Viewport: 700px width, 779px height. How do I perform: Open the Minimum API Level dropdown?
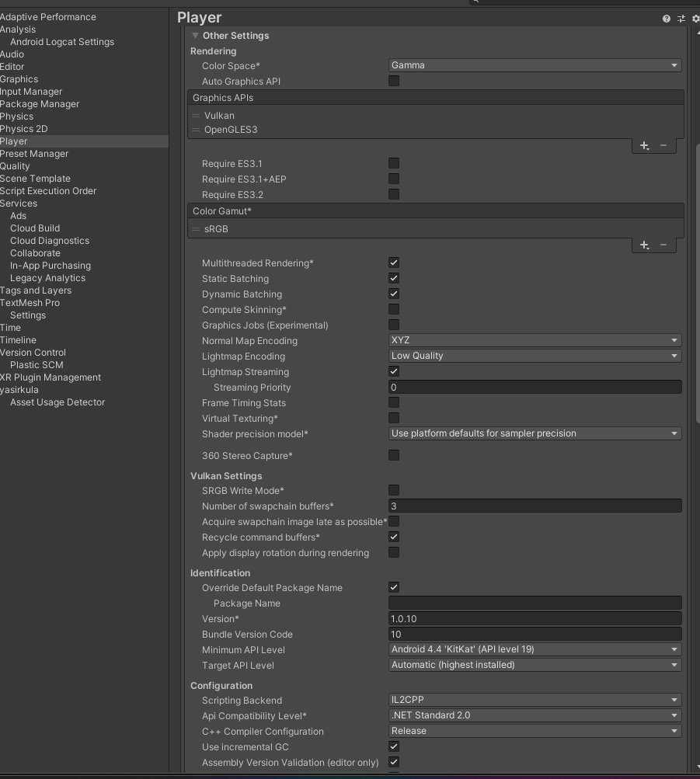535,649
